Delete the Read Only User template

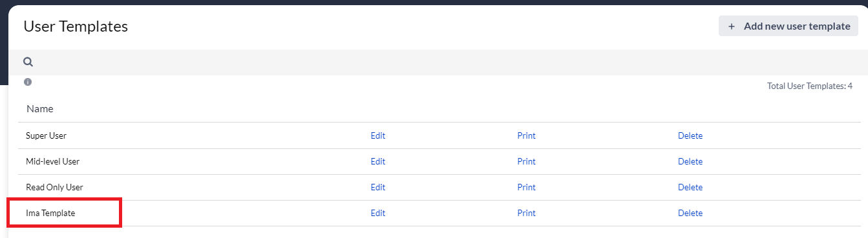(690, 187)
